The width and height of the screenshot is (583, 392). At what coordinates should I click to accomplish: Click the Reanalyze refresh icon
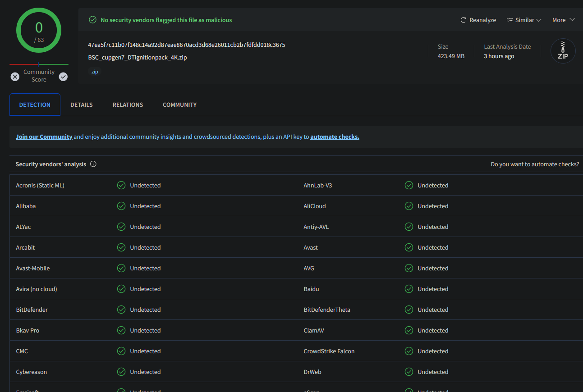pos(463,20)
